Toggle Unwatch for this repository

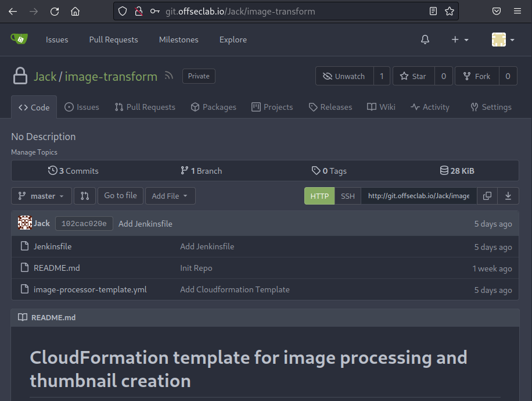(x=344, y=76)
